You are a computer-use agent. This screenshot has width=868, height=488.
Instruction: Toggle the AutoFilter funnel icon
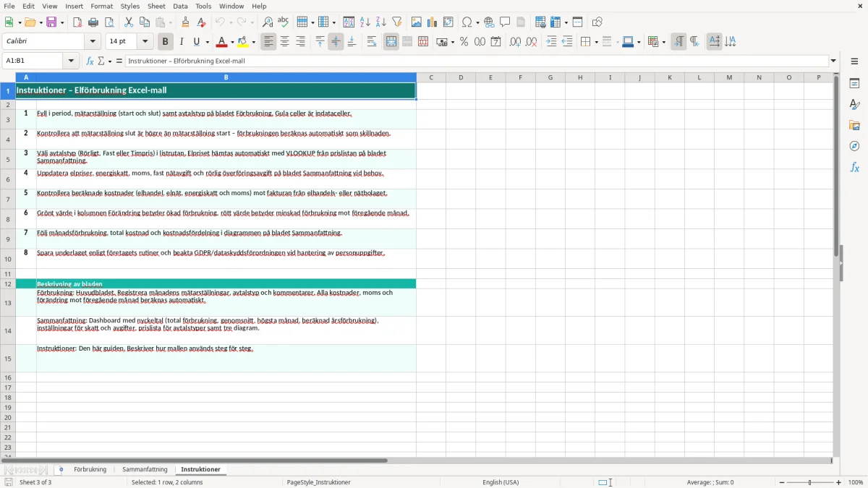(397, 22)
